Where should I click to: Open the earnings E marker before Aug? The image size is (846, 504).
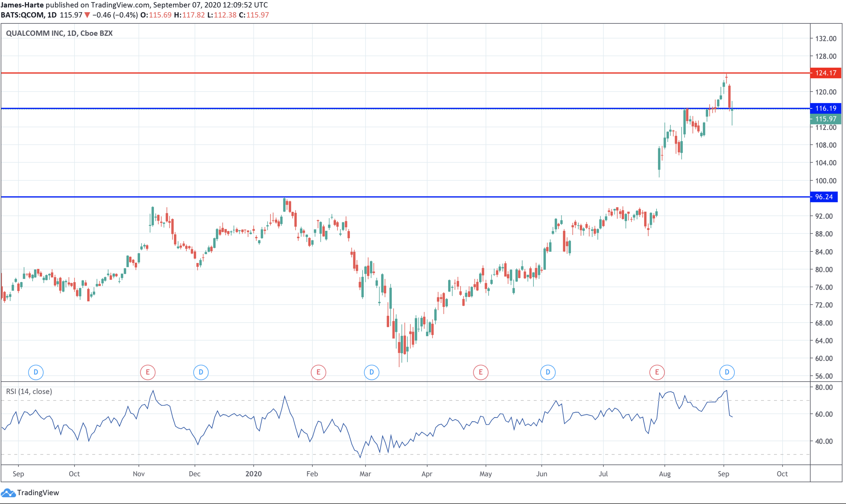(657, 372)
